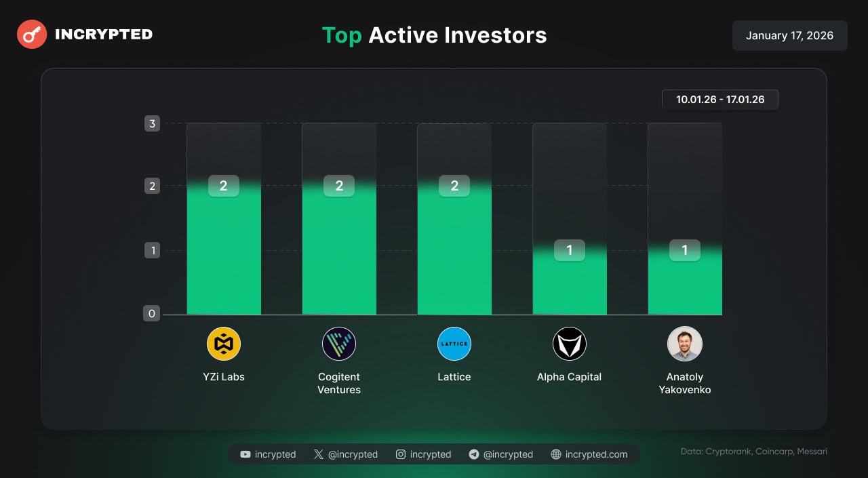Click the Lattice bar's value badge 2
Screen dimensions: 868x478
click(454, 186)
